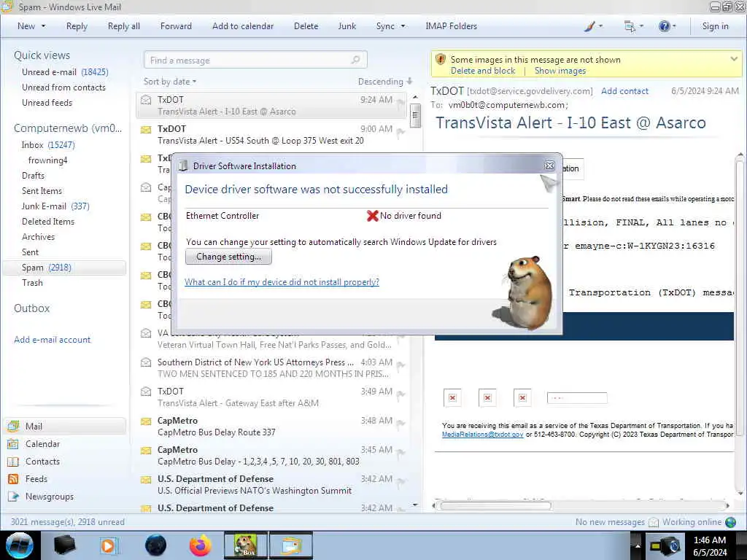747x560 pixels.
Task: Select the NATO's Washington Summit message
Action: coord(271,485)
